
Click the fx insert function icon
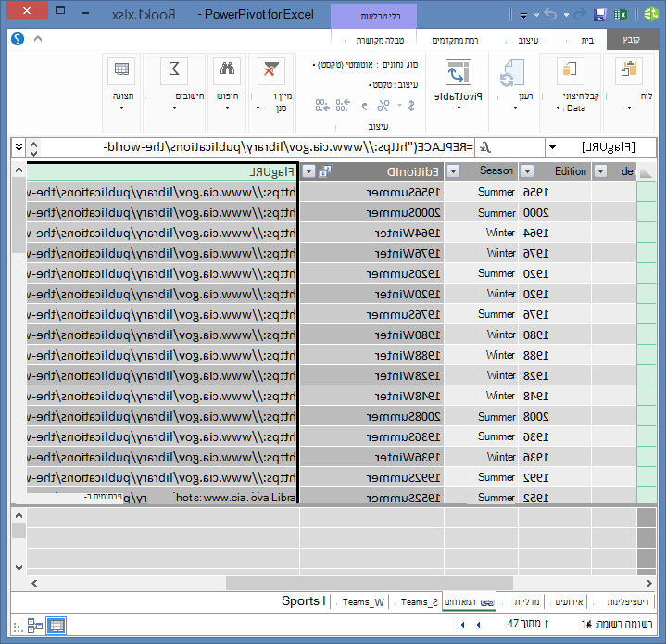pyautogui.click(x=485, y=147)
